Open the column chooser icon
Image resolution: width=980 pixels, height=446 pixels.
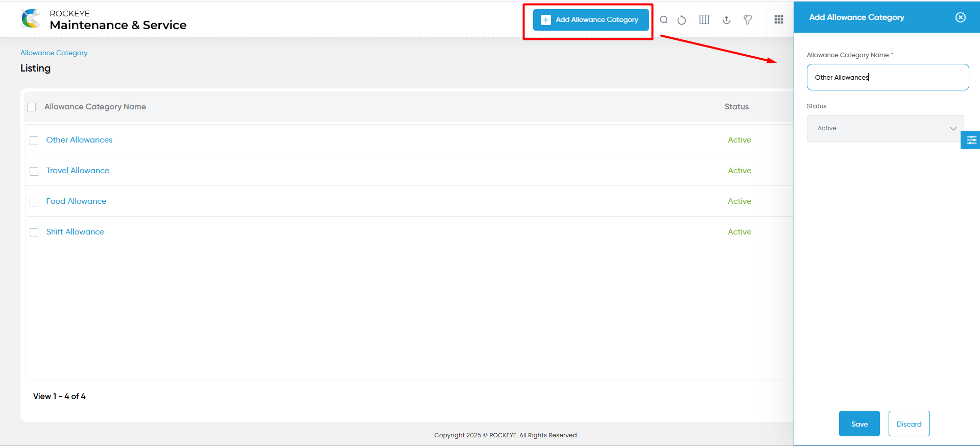pos(704,20)
